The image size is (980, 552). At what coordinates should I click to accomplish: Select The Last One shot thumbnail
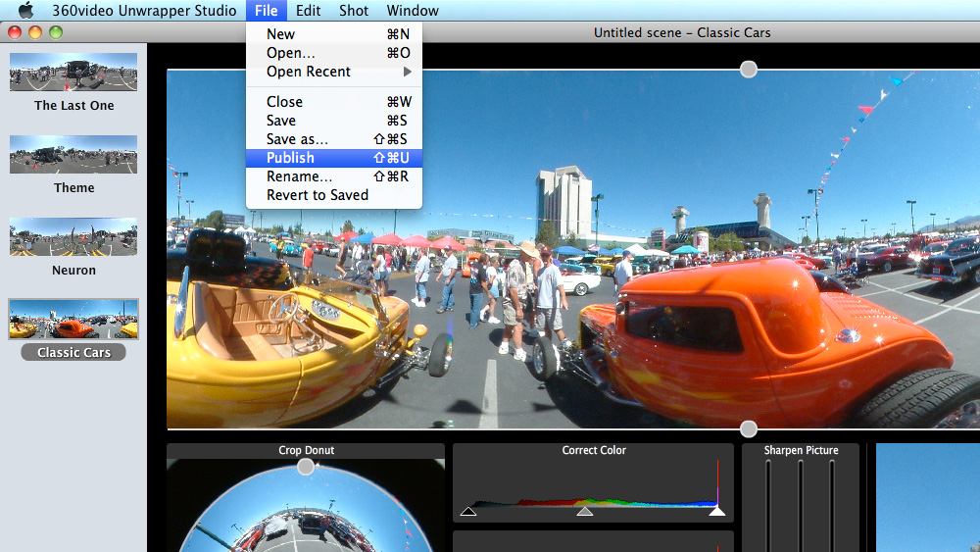(x=73, y=72)
